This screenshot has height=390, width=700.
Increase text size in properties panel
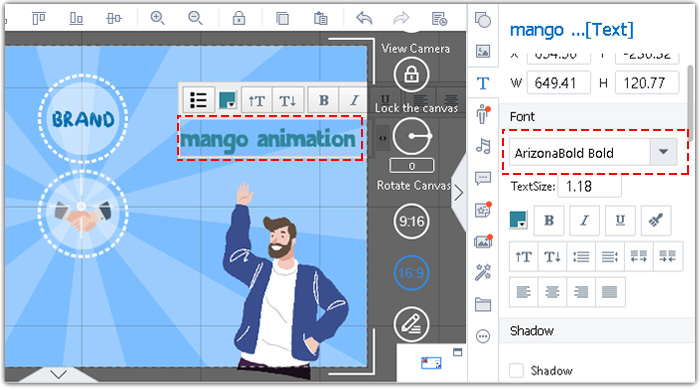pos(524,257)
